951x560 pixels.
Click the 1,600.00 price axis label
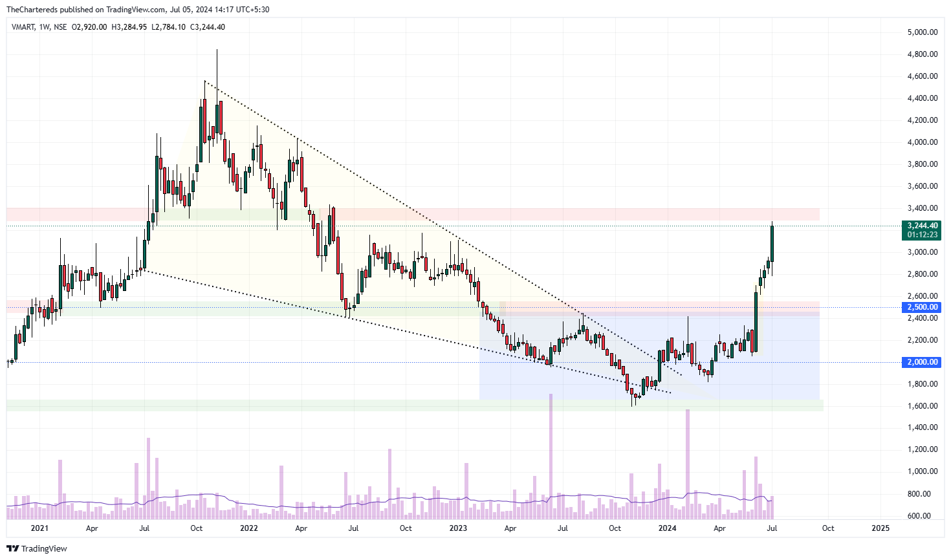click(x=923, y=406)
